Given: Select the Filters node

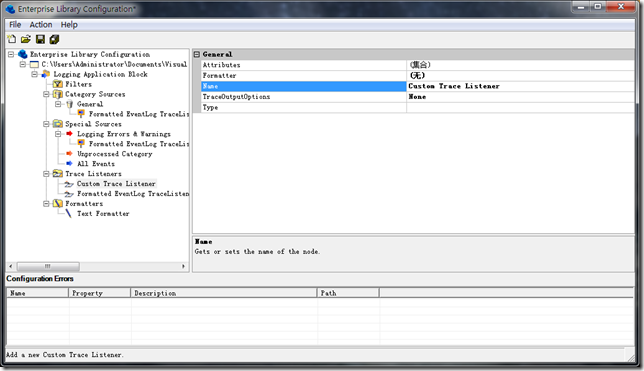Looking at the screenshot, I should pos(78,84).
